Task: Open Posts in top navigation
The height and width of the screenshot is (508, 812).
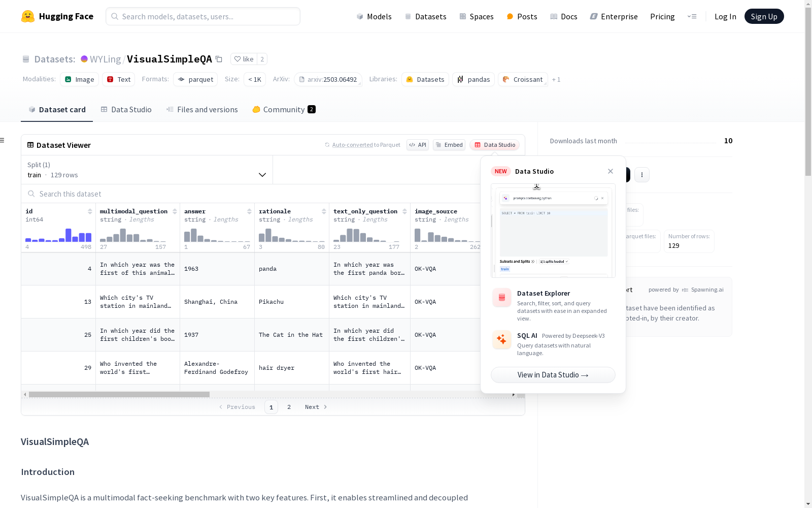Action: click(522, 16)
